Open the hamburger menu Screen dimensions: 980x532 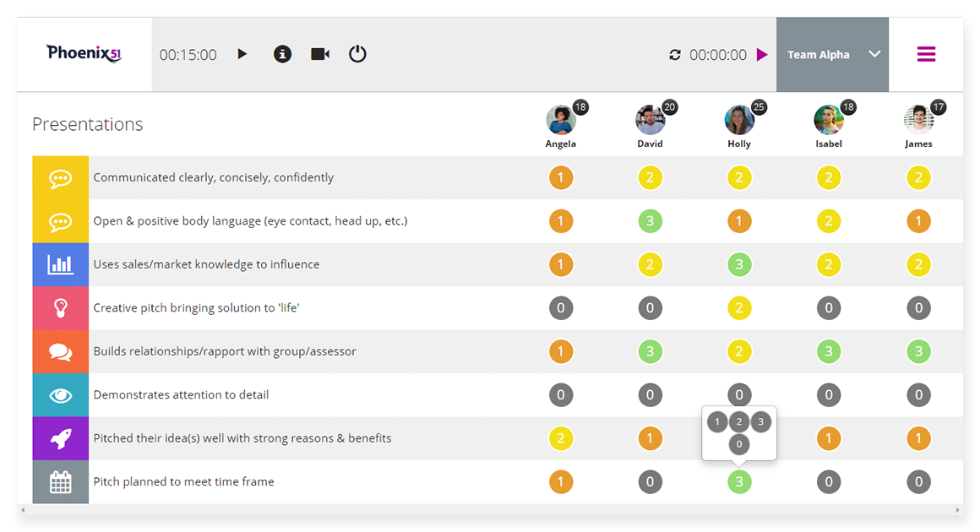coord(926,54)
